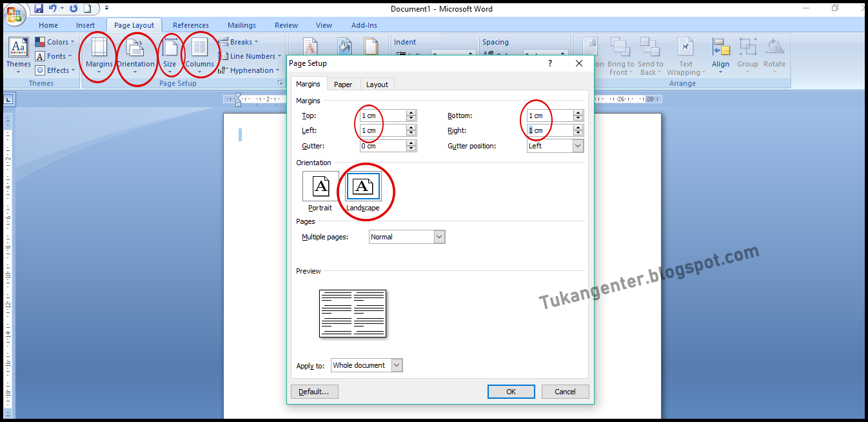
Task: Undo the last action
Action: click(53, 8)
